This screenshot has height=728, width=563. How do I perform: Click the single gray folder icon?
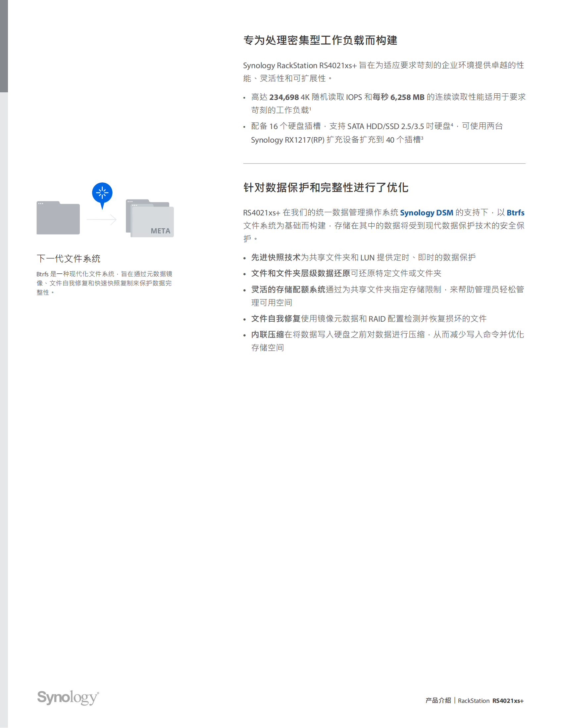(58, 218)
